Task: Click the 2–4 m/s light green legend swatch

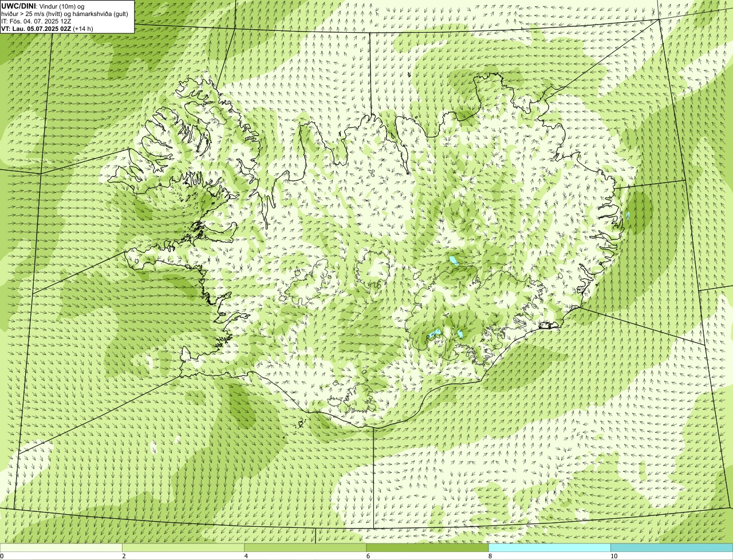Action: 183,547
